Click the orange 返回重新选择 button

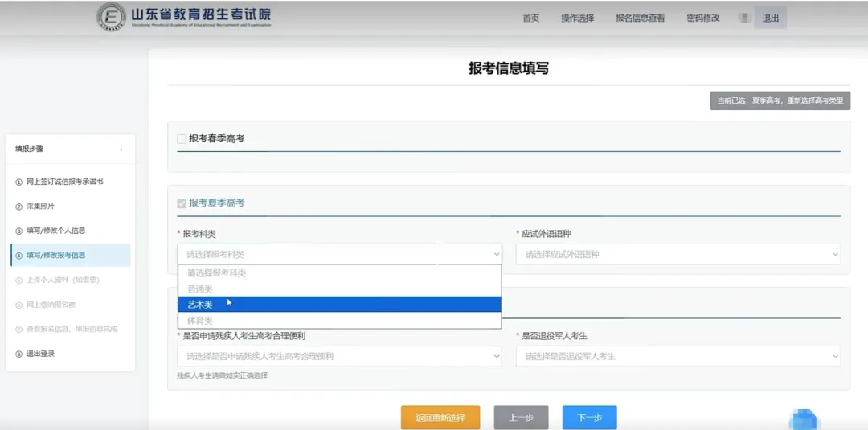coord(440,418)
